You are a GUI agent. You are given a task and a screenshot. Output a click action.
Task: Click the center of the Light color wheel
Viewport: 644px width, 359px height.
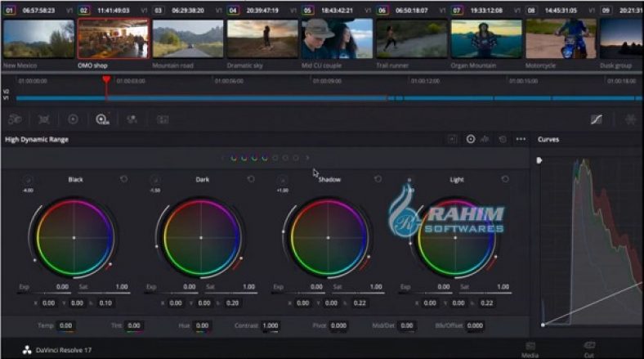coord(456,237)
